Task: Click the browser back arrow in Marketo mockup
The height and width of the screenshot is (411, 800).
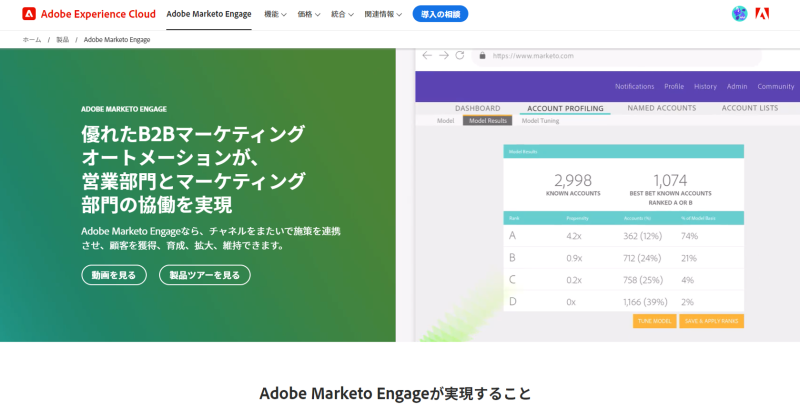Action: (x=427, y=56)
